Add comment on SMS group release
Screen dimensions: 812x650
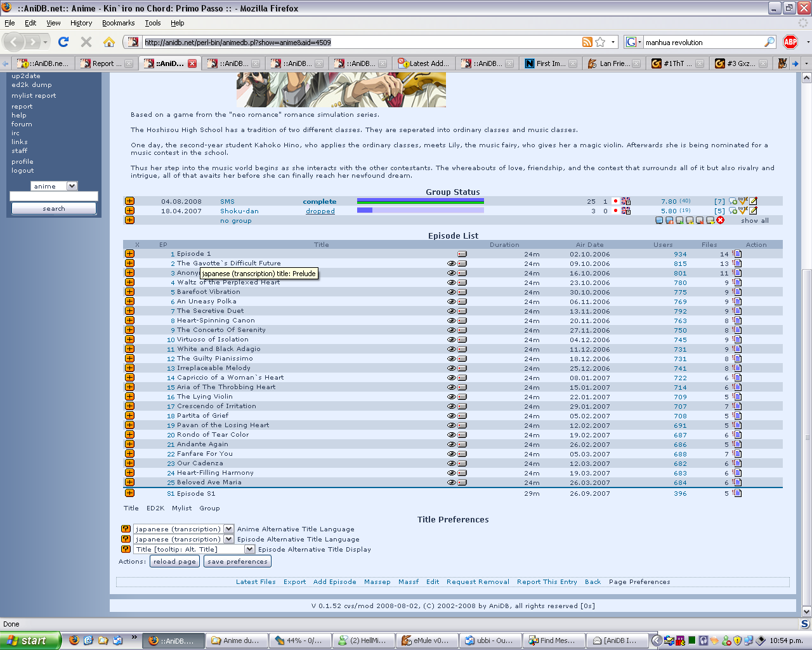(x=733, y=201)
